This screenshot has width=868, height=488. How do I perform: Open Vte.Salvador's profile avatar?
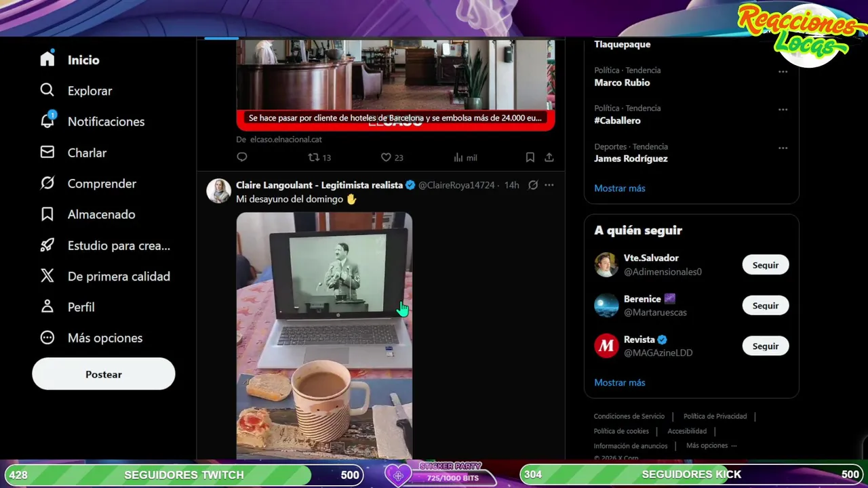point(606,265)
